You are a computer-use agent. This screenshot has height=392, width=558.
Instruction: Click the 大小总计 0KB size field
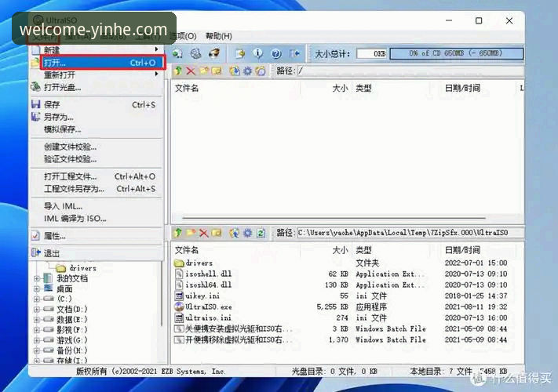[x=371, y=53]
